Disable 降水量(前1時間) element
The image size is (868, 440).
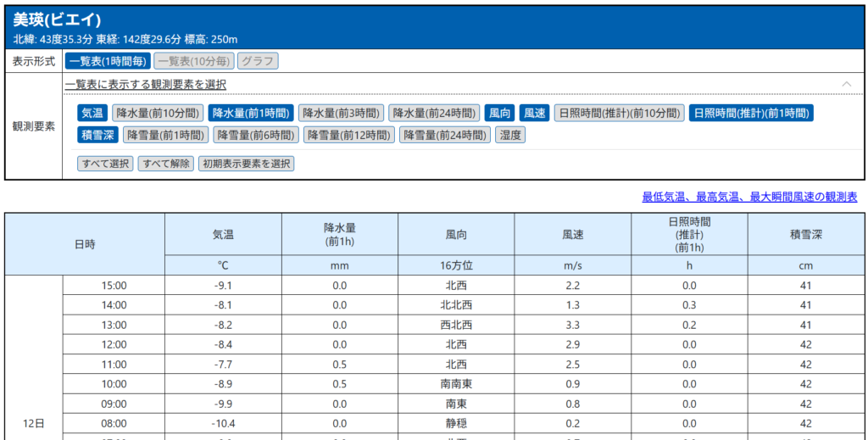pos(251,113)
